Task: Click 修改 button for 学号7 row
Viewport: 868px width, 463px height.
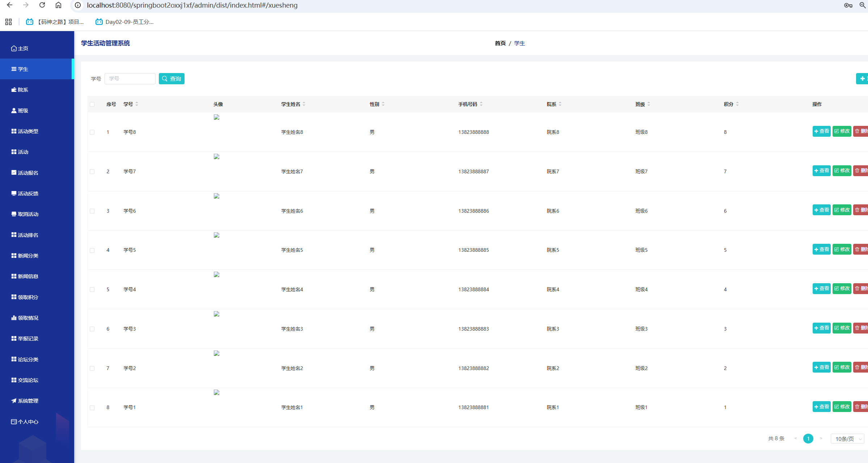Action: [842, 171]
